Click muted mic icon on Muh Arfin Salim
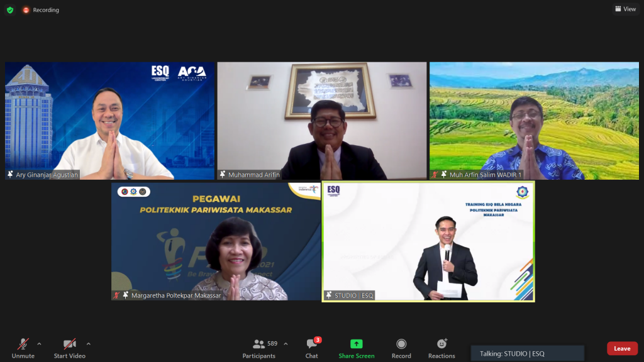 (435, 175)
